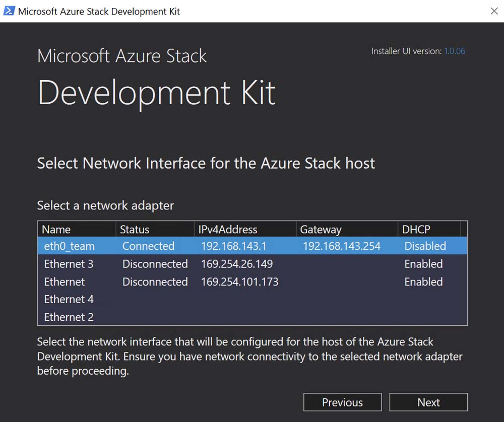Click the PowerShell icon in the title bar

(x=9, y=11)
